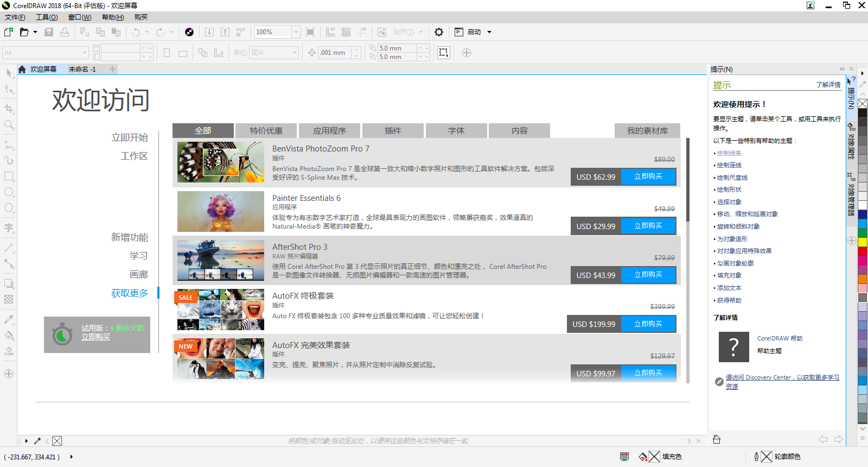Viewport: 868px width, 467px height.
Task: Select the 字体 category tab
Action: [456, 130]
